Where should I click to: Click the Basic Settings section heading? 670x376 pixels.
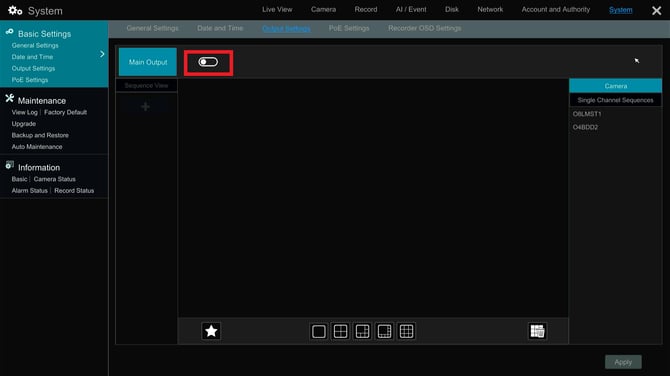coord(44,34)
